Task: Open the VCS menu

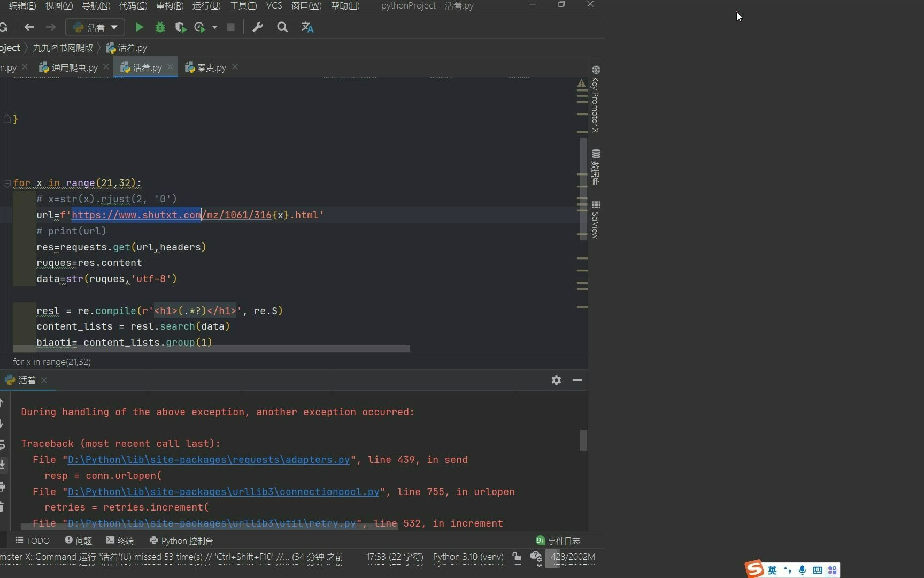Action: [x=273, y=6]
